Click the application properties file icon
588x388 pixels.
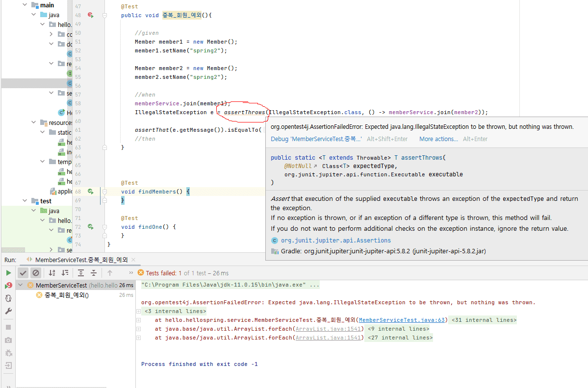click(x=53, y=192)
